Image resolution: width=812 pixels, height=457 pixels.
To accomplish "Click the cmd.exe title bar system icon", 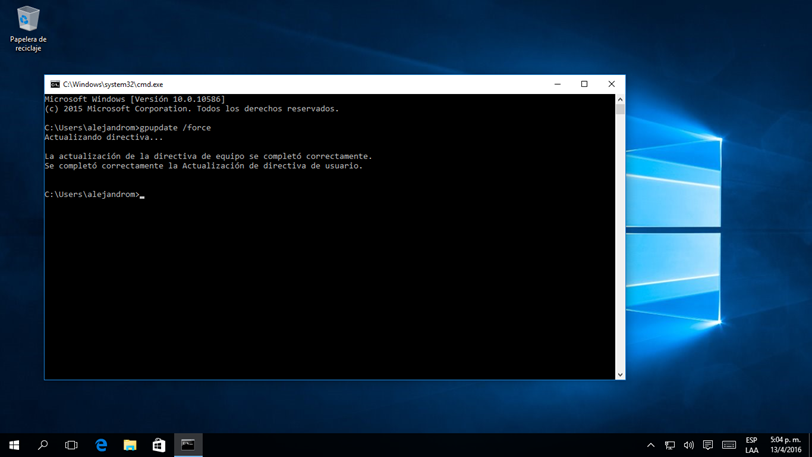I will pos(55,85).
